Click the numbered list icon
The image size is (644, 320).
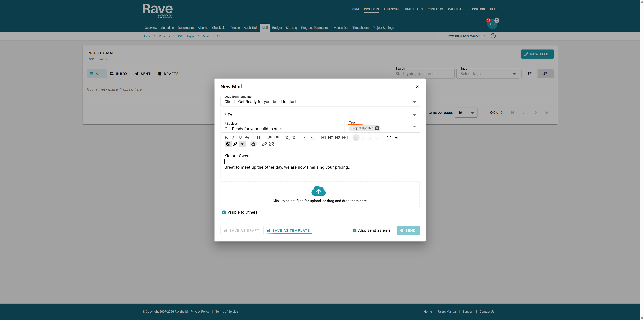[269, 138]
